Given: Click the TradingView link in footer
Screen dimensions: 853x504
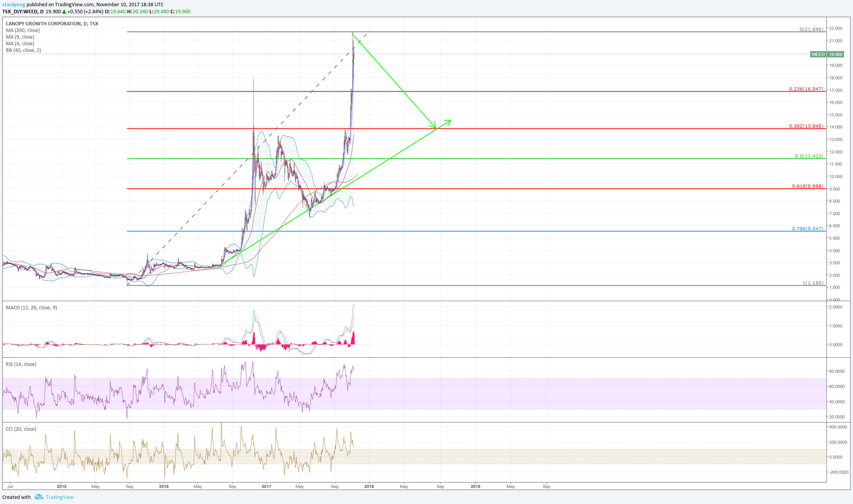Looking at the screenshot, I should (x=60, y=497).
